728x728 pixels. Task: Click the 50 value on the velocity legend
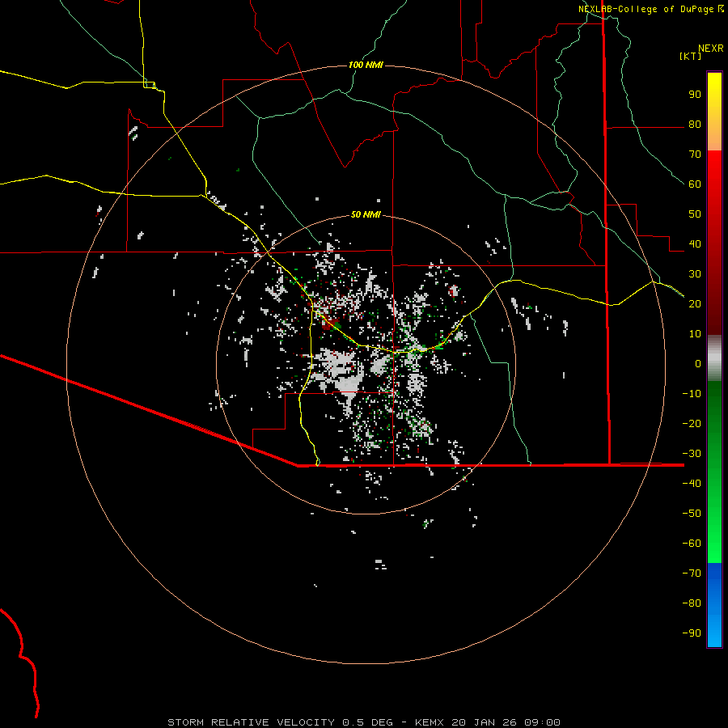point(694,214)
